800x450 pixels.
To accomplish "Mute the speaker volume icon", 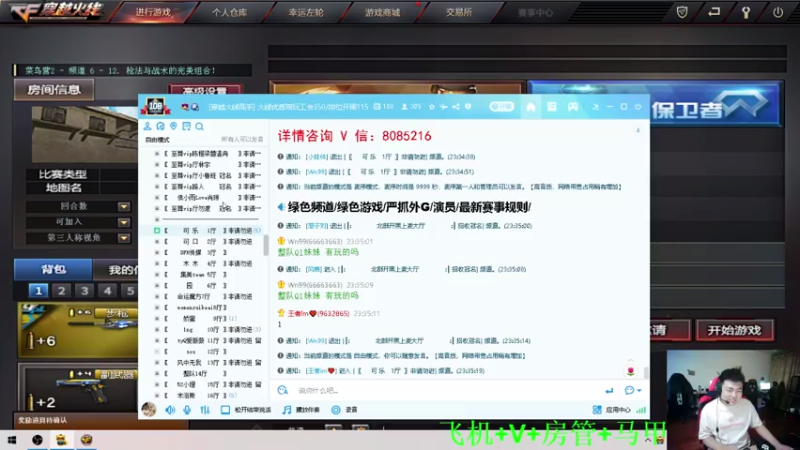I will click(170, 410).
